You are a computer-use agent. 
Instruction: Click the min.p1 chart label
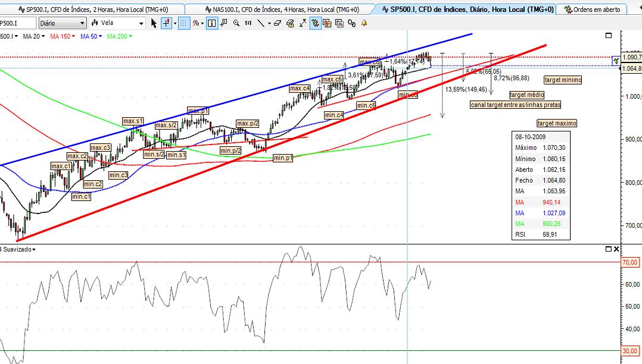(x=283, y=158)
